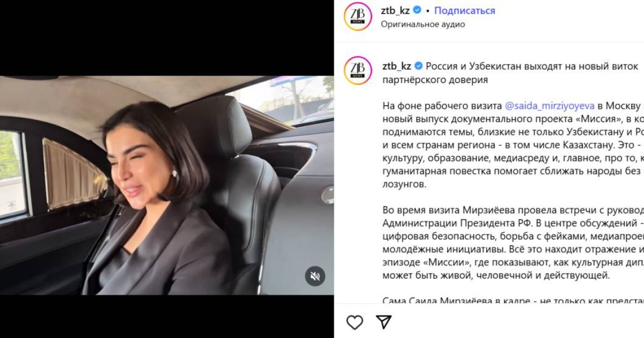Open ztb_kz avatar beside caption
The height and width of the screenshot is (338, 644).
[358, 70]
